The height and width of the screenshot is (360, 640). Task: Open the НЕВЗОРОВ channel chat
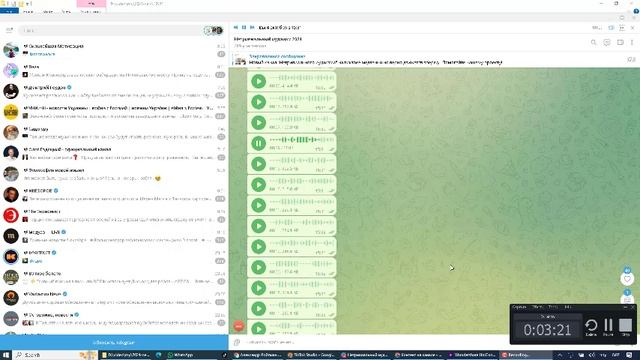coord(114,195)
